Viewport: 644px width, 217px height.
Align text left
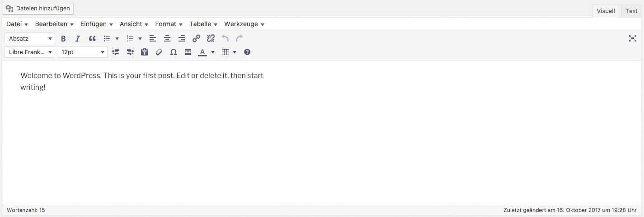tap(153, 38)
